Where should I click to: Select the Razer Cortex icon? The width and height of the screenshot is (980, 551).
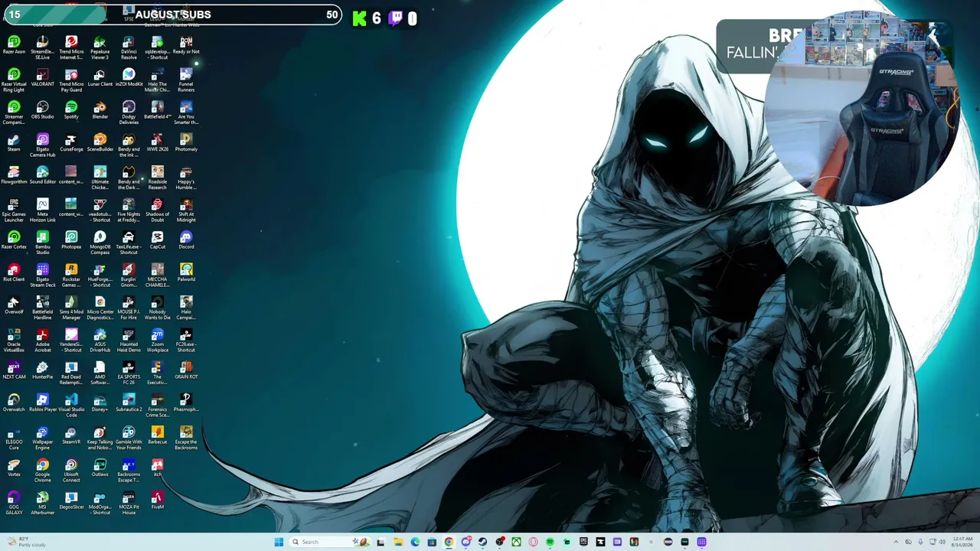pos(14,240)
